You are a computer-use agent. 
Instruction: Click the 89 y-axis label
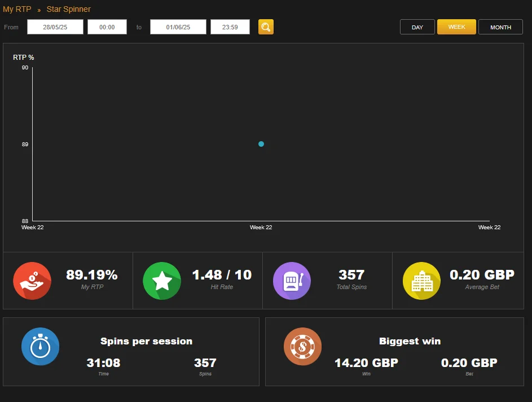[25, 145]
